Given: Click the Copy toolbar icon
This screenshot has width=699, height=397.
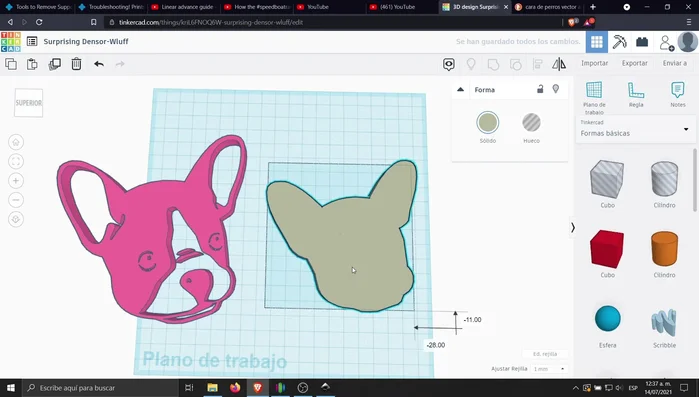Looking at the screenshot, I should pyautogui.click(x=11, y=64).
